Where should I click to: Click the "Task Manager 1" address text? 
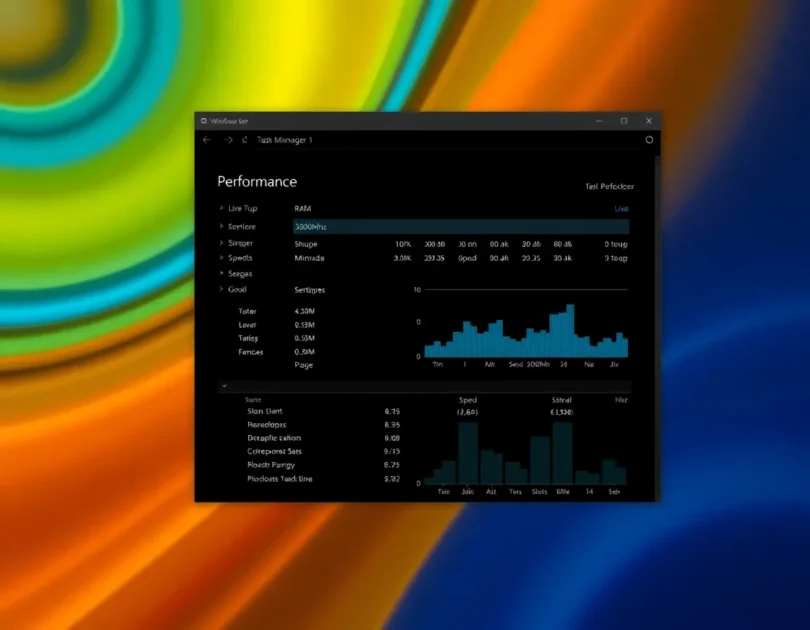tap(285, 140)
